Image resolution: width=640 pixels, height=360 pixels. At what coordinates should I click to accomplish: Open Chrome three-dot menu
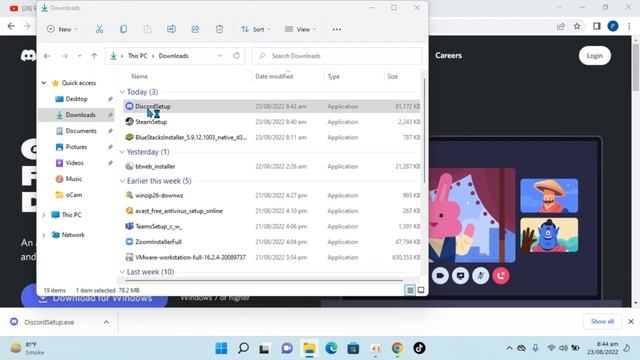pos(629,26)
